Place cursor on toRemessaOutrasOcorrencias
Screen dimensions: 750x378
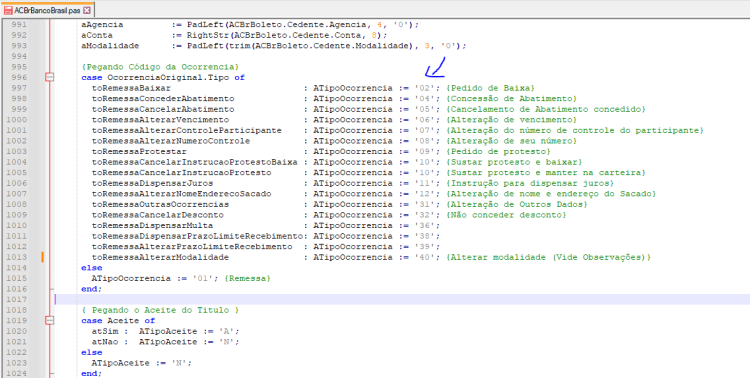[160, 204]
